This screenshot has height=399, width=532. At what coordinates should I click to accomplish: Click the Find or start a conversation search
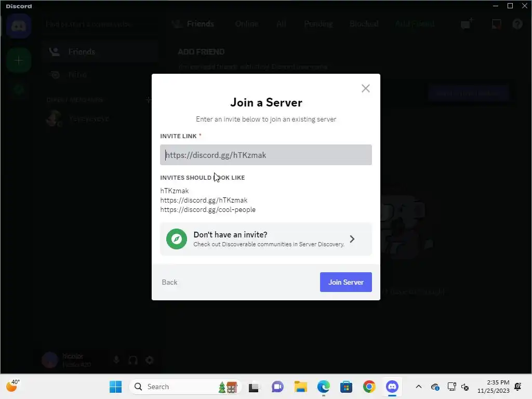point(100,24)
